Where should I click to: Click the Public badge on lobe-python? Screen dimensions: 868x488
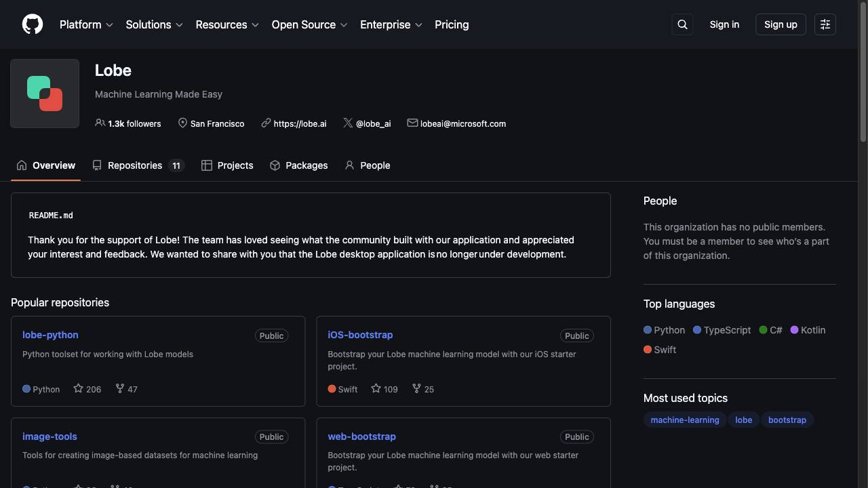pyautogui.click(x=271, y=335)
